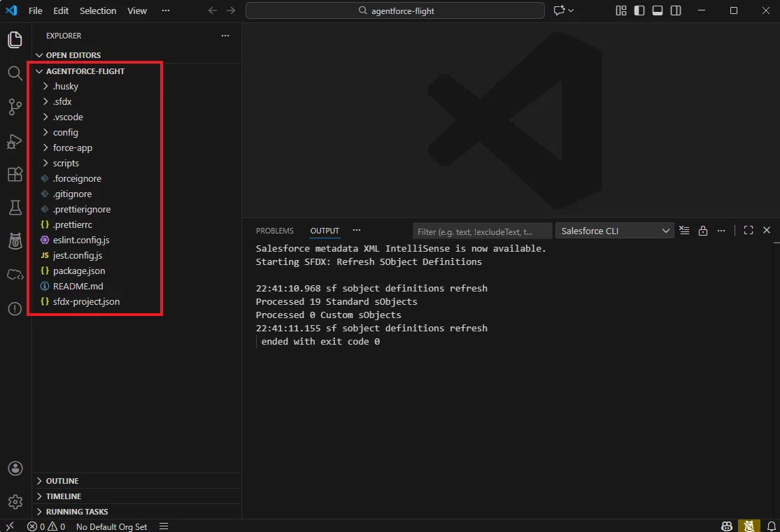780x532 pixels.
Task: Open the Source Control view
Action: click(15, 107)
